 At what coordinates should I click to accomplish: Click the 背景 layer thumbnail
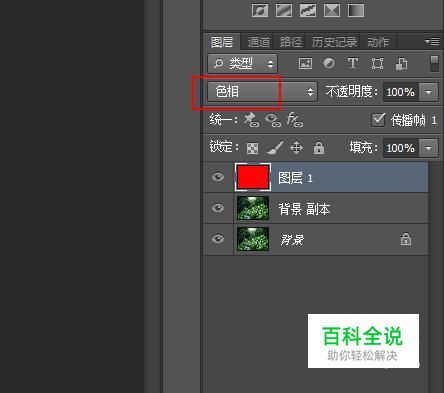pyautogui.click(x=253, y=239)
